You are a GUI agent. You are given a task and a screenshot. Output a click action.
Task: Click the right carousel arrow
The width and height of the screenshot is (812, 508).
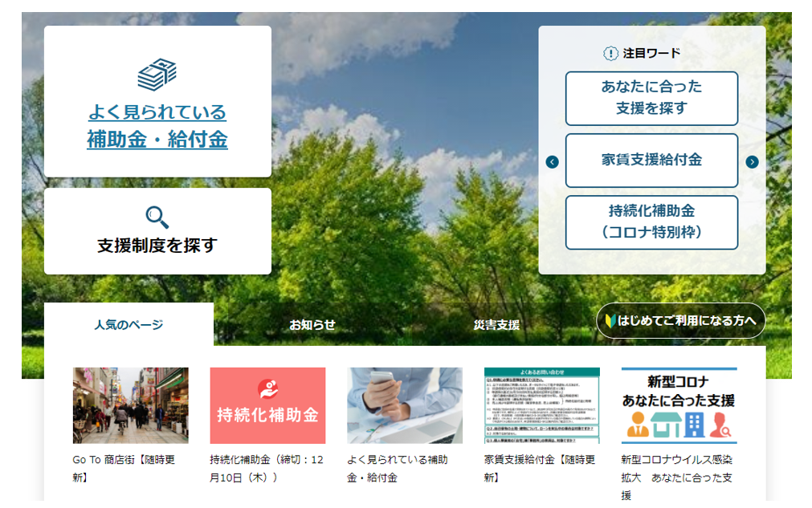pyautogui.click(x=752, y=162)
